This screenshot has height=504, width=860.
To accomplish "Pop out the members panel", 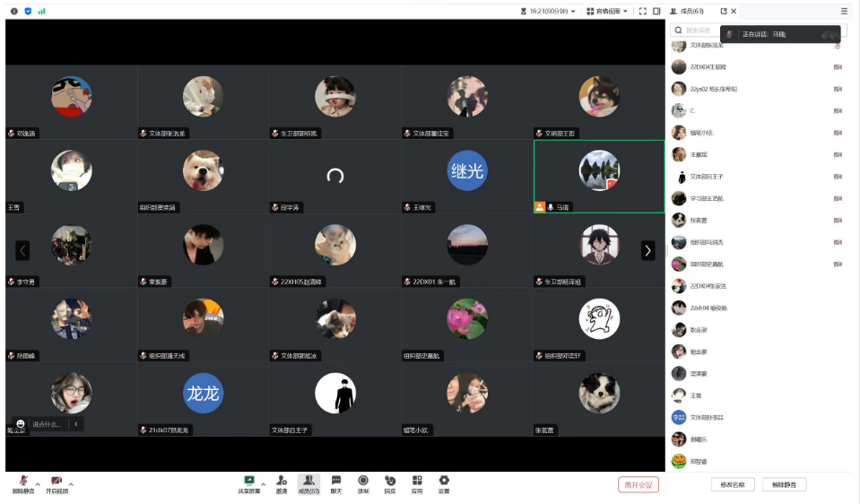I will click(x=724, y=11).
